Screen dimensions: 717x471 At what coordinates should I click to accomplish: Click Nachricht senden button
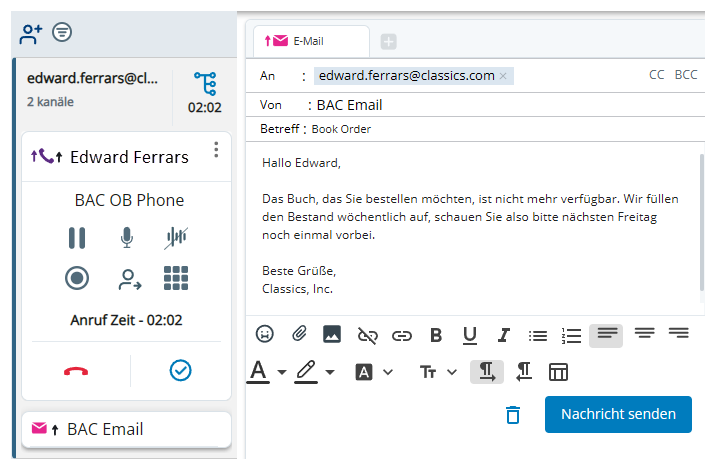pos(618,414)
